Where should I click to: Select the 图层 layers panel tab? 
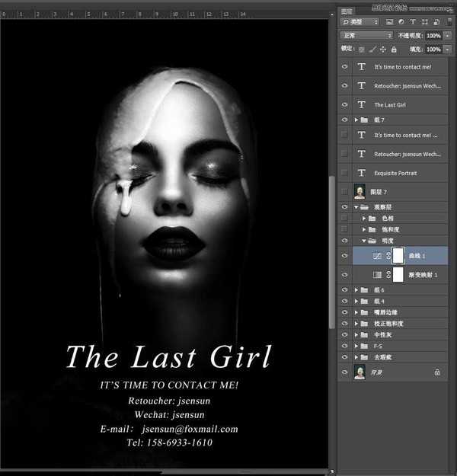(x=347, y=11)
